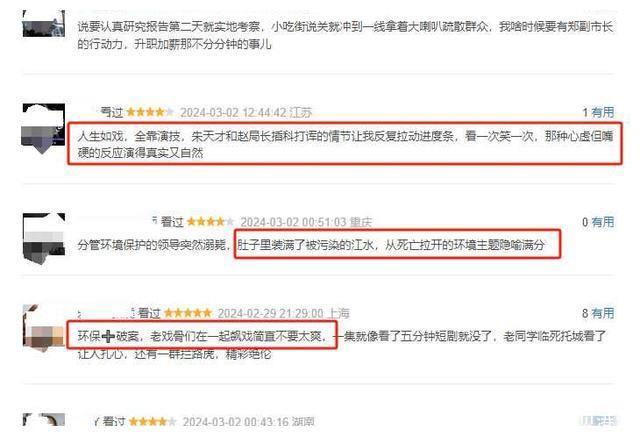640x436 pixels.
Task: Click the Chongqing reviewer's avatar thumbnail
Action: click(44, 238)
